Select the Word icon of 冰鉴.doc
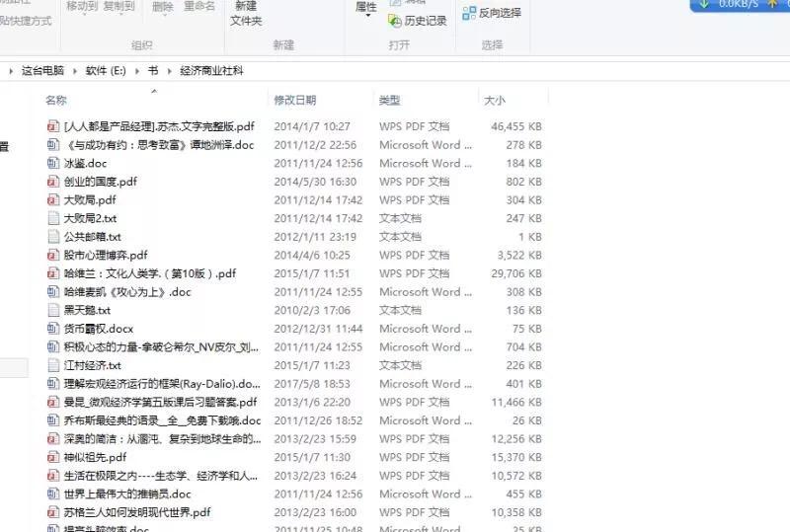Viewport: 790px width, 532px height. tap(53, 163)
